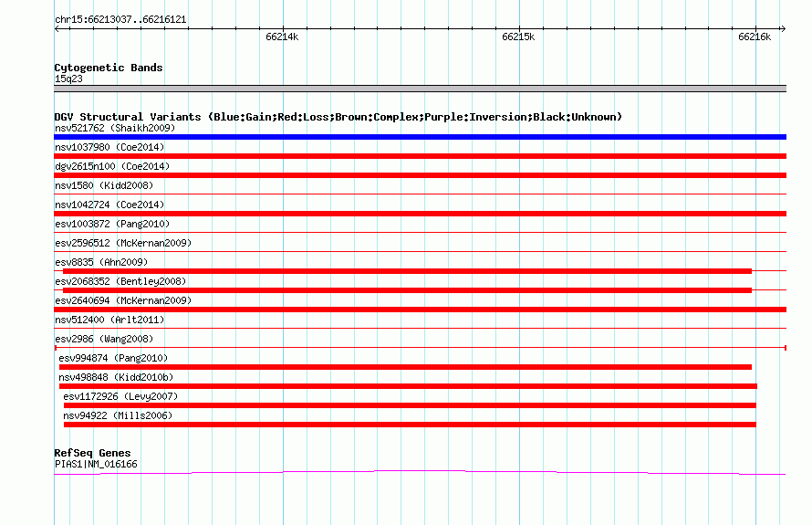812x525 pixels.
Task: Click the red bar under esv2068352
Action: click(x=407, y=290)
